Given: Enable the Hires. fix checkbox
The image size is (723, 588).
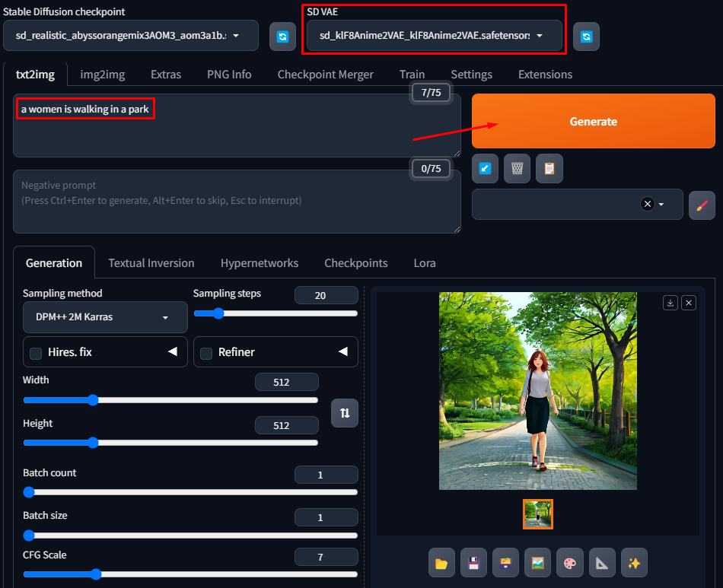Looking at the screenshot, I should 36,353.
